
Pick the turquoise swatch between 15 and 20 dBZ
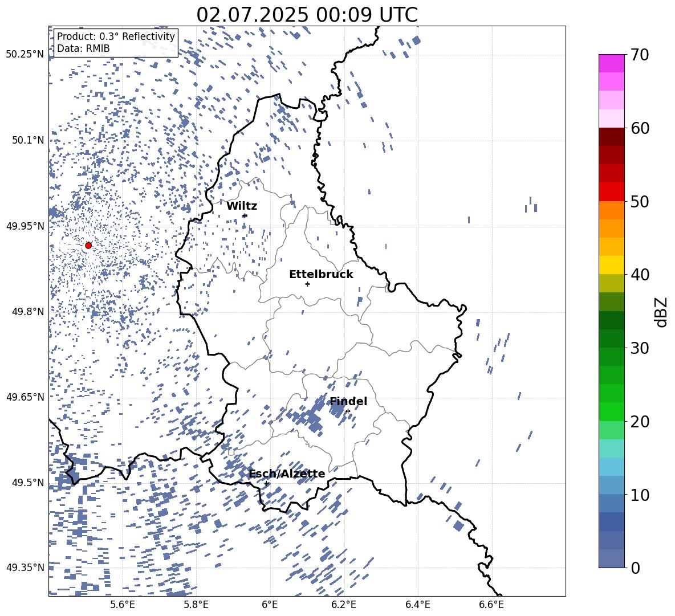(611, 448)
